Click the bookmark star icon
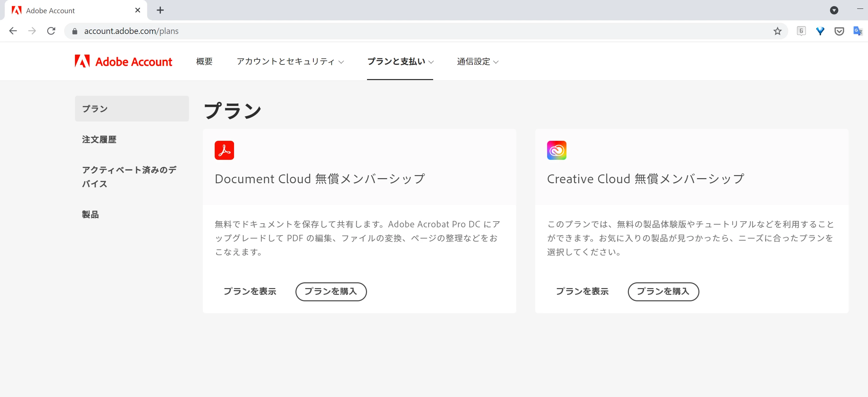Viewport: 868px width, 397px height. 777,31
